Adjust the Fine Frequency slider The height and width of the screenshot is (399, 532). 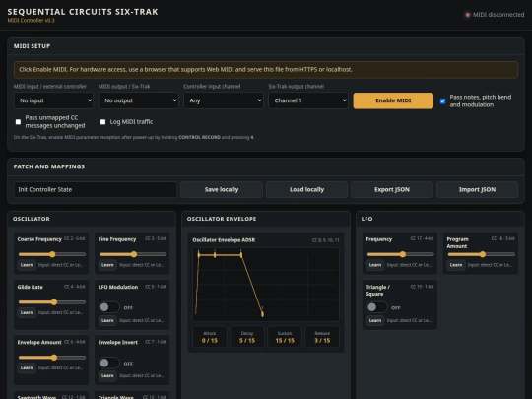(x=133, y=254)
